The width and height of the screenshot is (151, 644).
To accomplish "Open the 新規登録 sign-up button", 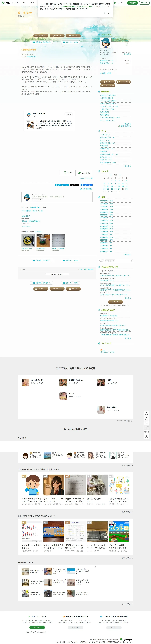I will (132, 3).
